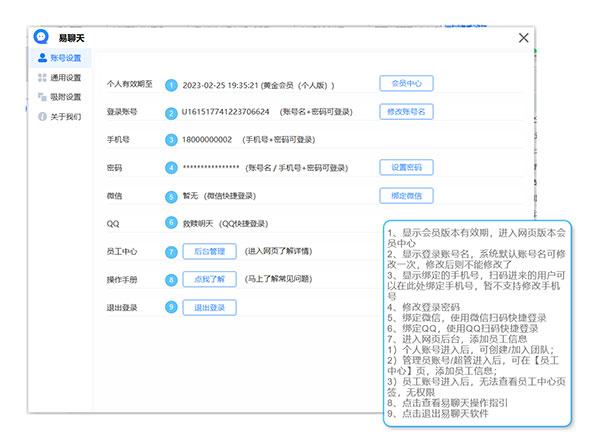This screenshot has height=445, width=600.
Task: Select the phone number 18000000002
Action: [207, 140]
